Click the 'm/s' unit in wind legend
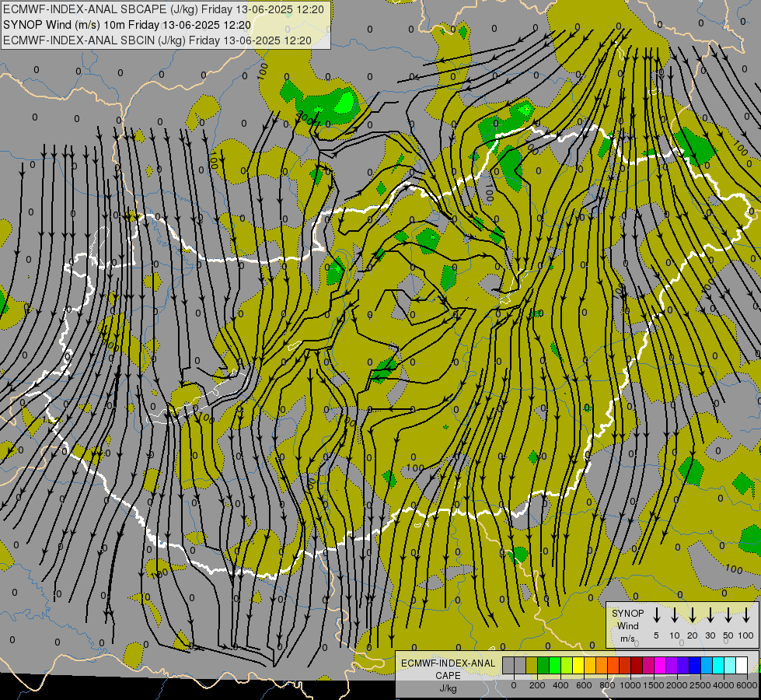Image resolution: width=761 pixels, height=700 pixels. 627,639
